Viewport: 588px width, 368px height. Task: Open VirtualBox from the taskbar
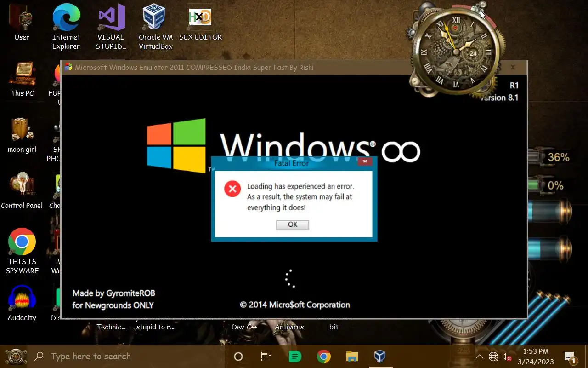click(379, 356)
